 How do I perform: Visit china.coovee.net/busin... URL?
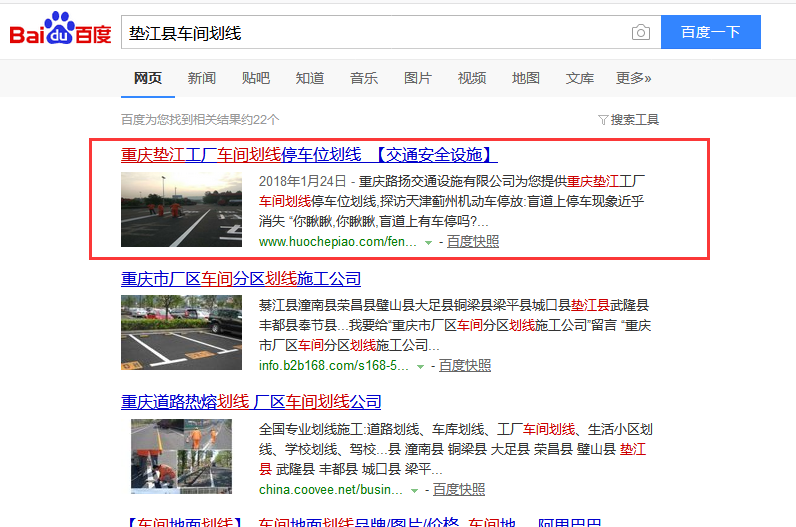click(330, 489)
